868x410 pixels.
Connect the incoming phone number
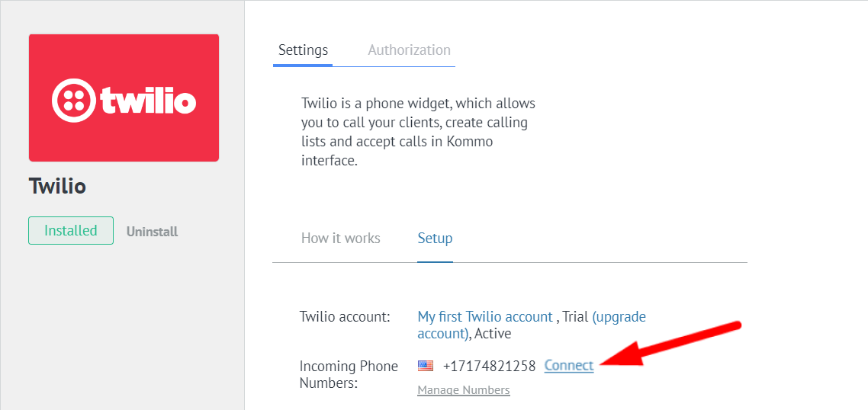(568, 366)
